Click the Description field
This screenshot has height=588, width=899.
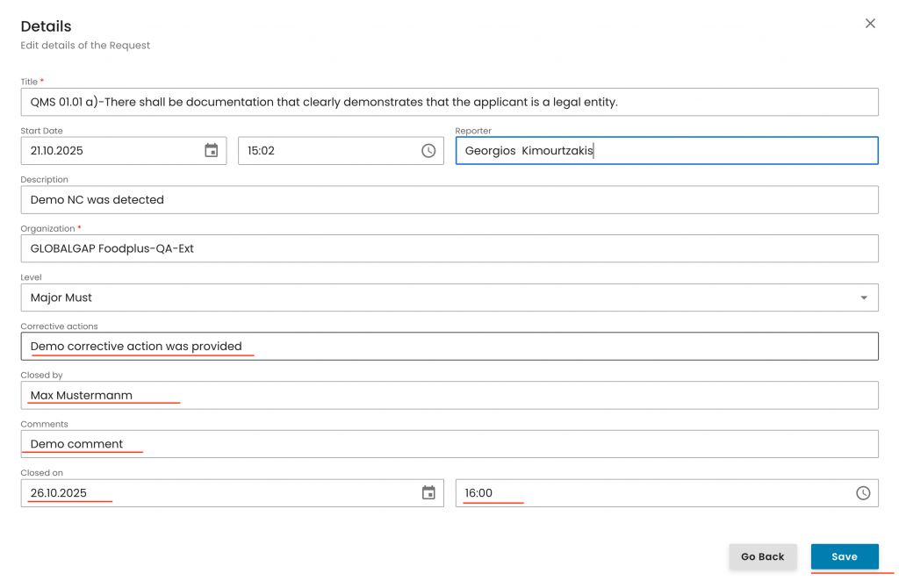point(448,200)
